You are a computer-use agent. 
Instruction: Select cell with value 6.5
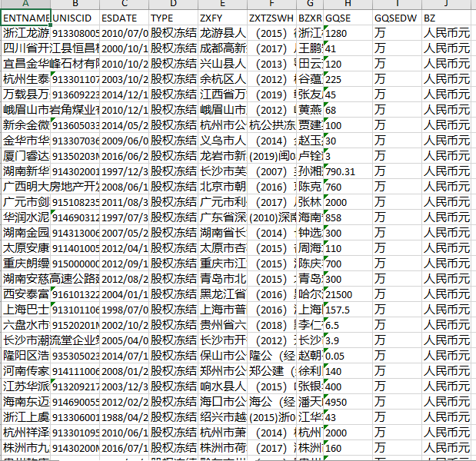(x=348, y=325)
